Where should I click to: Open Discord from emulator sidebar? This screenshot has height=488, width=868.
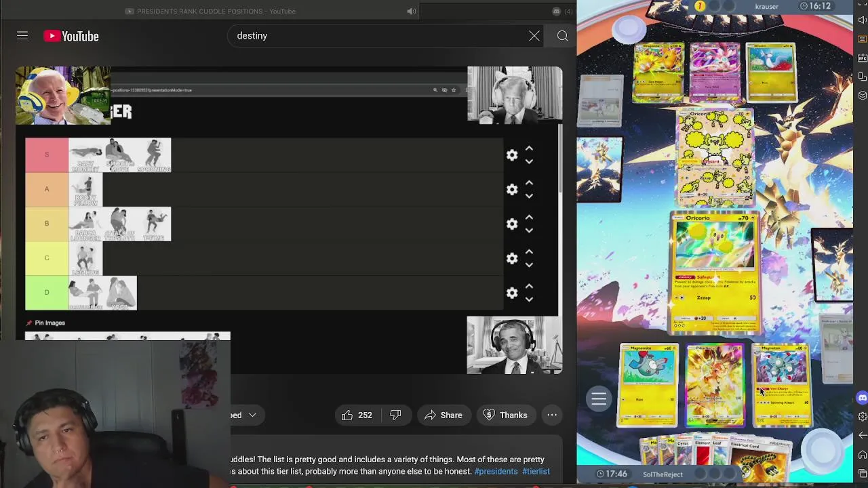pyautogui.click(x=863, y=398)
